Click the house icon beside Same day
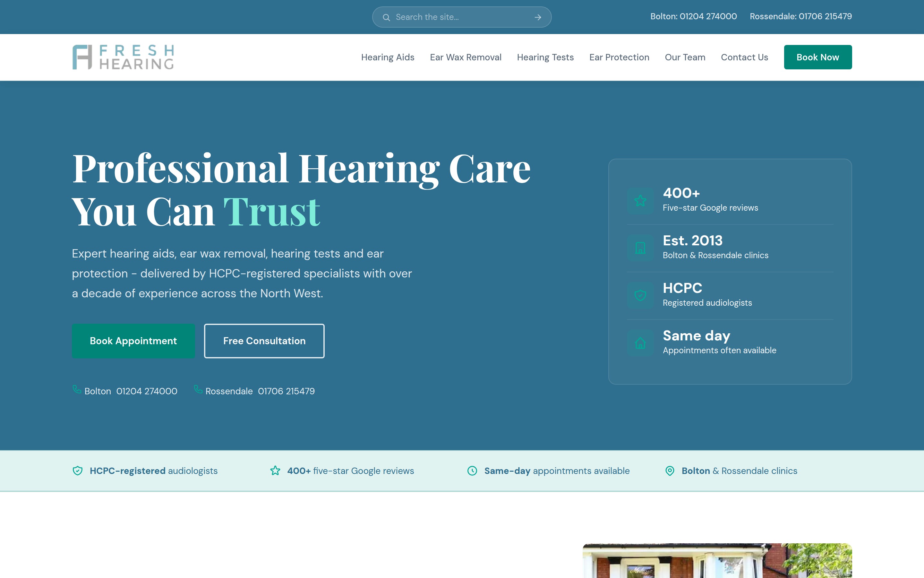This screenshot has width=924, height=578. pyautogui.click(x=640, y=343)
